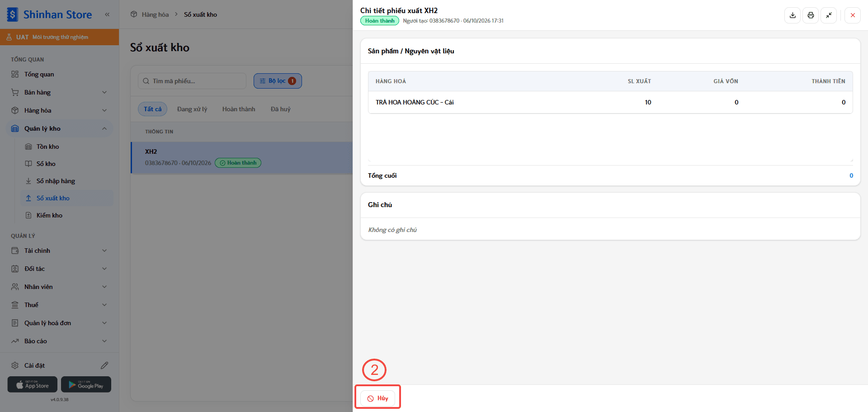This screenshot has height=412, width=868.
Task: Collapse the sidebar with double chevron
Action: pyautogui.click(x=107, y=14)
